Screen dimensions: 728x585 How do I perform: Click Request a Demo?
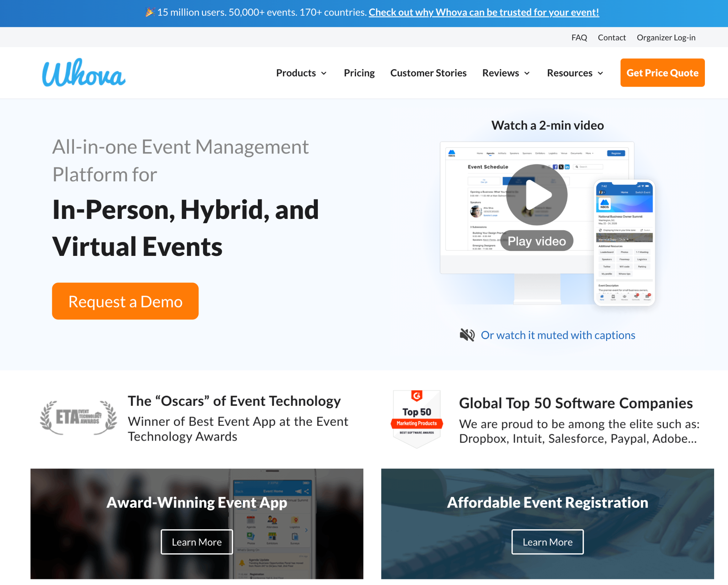point(125,301)
